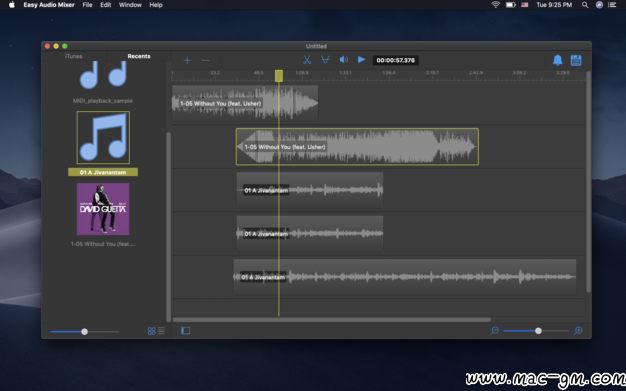Click the US flag input source icon

click(525, 5)
